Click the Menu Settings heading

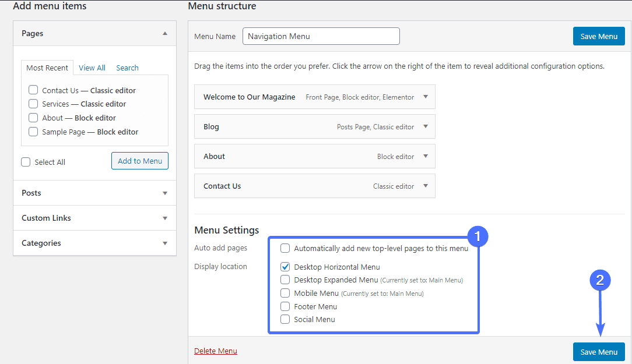pos(227,230)
